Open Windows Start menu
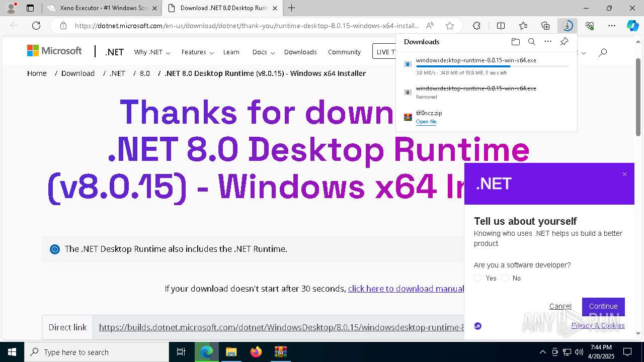The height and width of the screenshot is (362, 644). pos(12,352)
